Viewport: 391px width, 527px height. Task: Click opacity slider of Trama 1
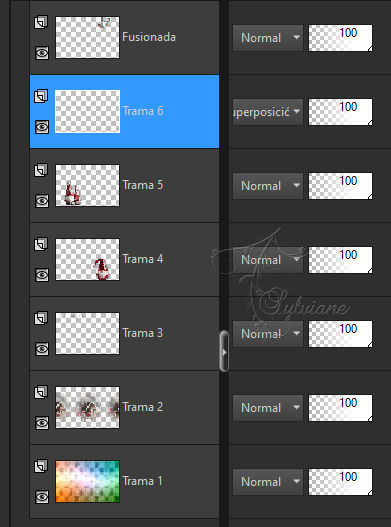[x=340, y=482]
